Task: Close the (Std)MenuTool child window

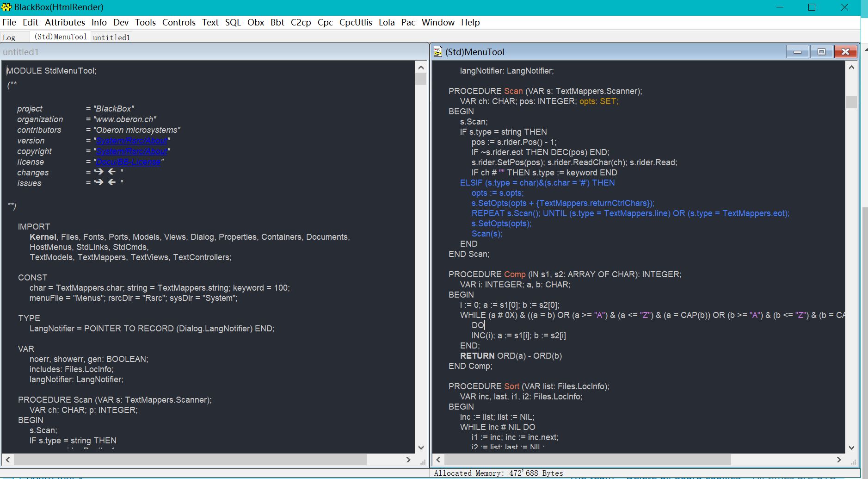Action: click(x=845, y=52)
